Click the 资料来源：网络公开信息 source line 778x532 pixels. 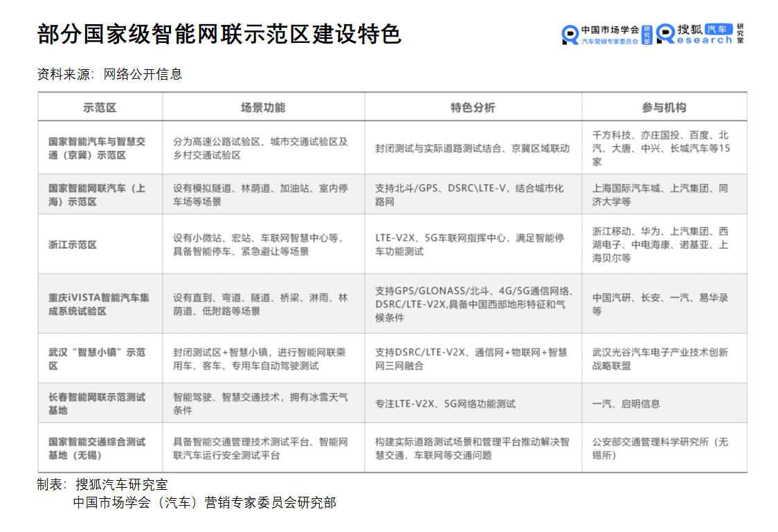pyautogui.click(x=110, y=74)
